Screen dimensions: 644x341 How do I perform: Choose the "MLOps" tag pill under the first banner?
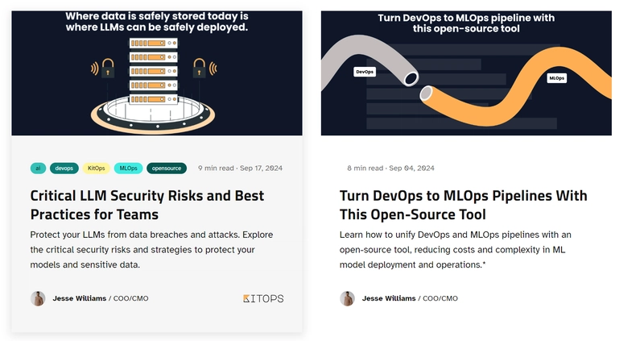click(x=128, y=168)
